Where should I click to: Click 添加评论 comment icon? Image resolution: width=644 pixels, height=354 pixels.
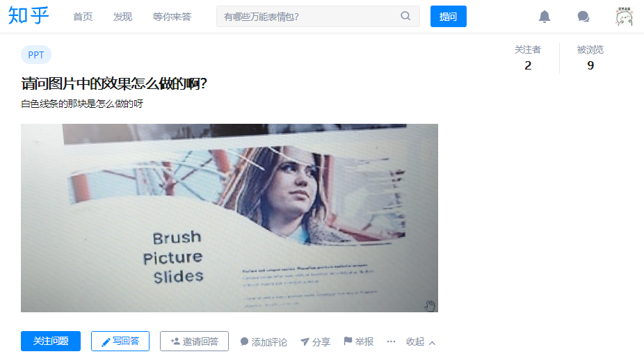pyautogui.click(x=244, y=341)
